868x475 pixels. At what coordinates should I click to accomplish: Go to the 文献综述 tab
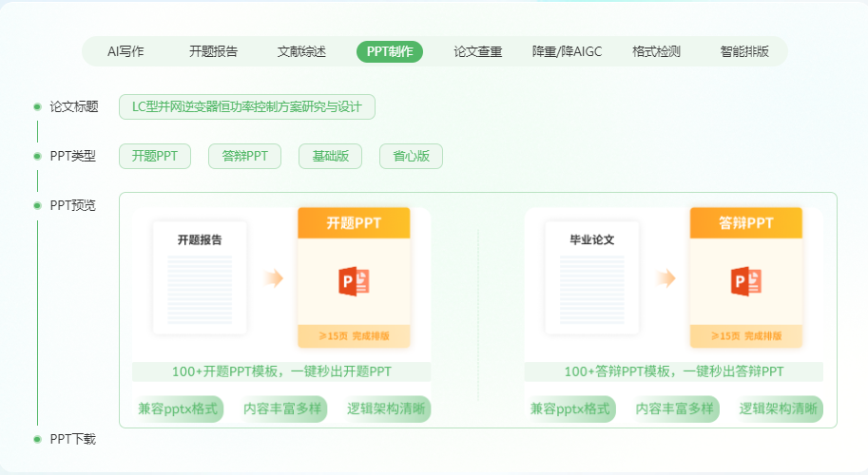[301, 52]
